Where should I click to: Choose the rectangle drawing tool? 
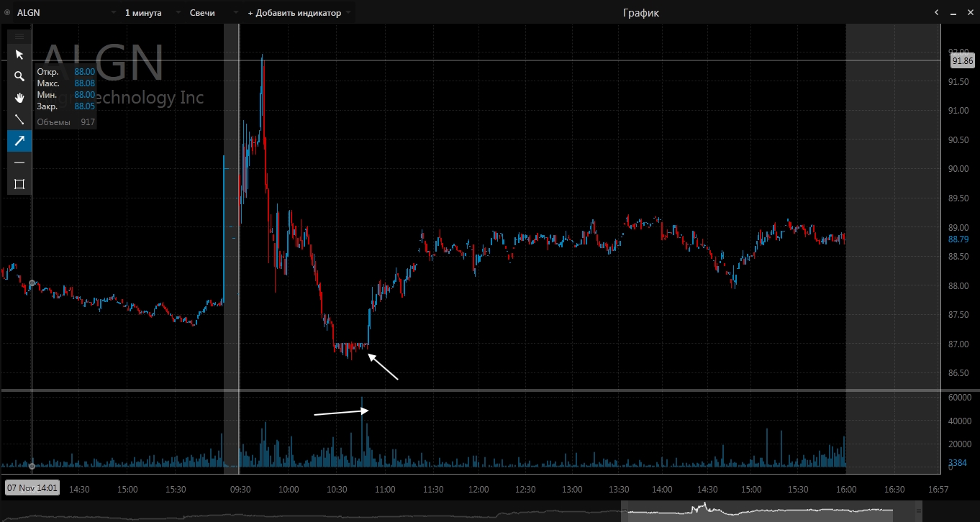point(19,184)
